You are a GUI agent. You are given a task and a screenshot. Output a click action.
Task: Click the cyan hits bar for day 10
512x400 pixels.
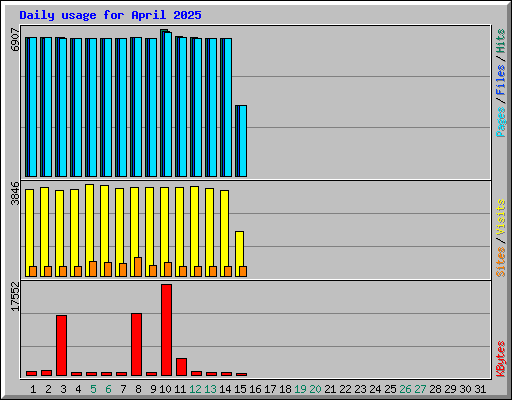[168, 104]
